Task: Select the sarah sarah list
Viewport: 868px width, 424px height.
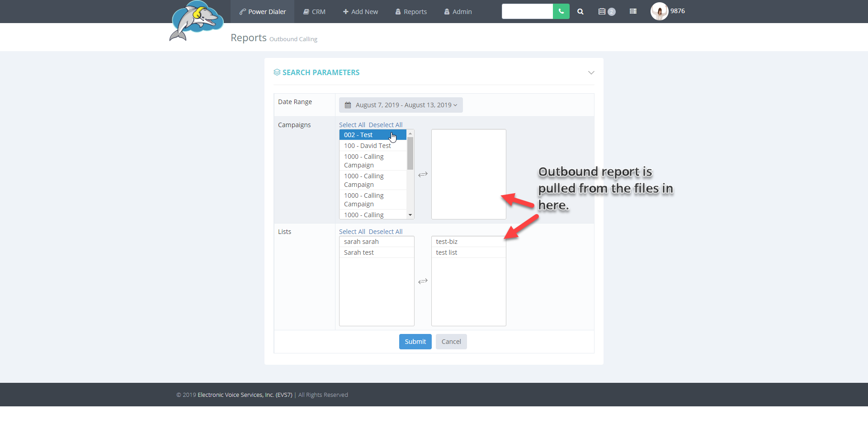Action: click(x=377, y=242)
